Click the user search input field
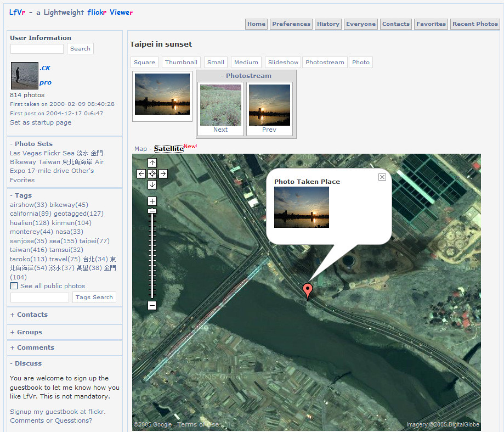504x432 pixels. coord(37,49)
